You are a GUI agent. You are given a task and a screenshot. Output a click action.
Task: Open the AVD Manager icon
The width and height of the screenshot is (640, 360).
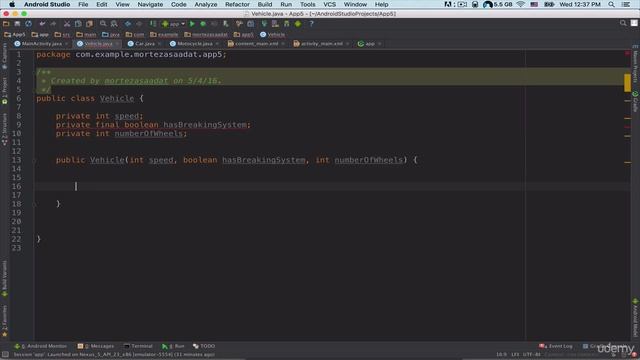(276, 24)
